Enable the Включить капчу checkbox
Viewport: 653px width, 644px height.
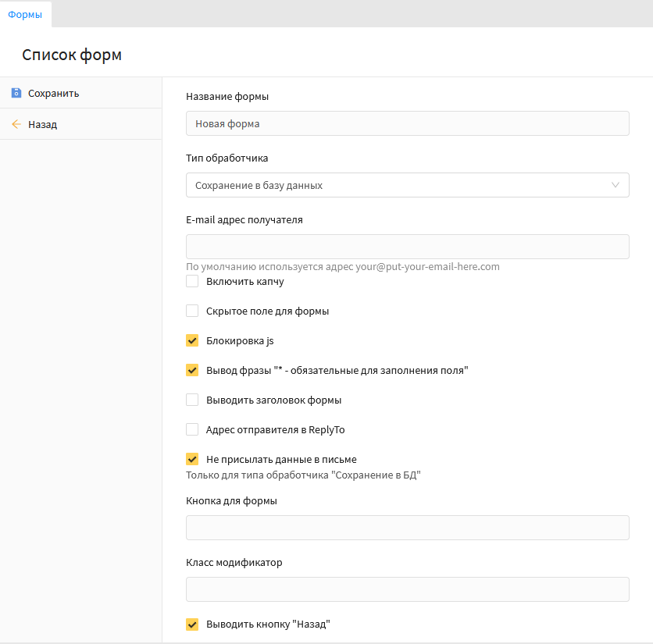coord(192,281)
